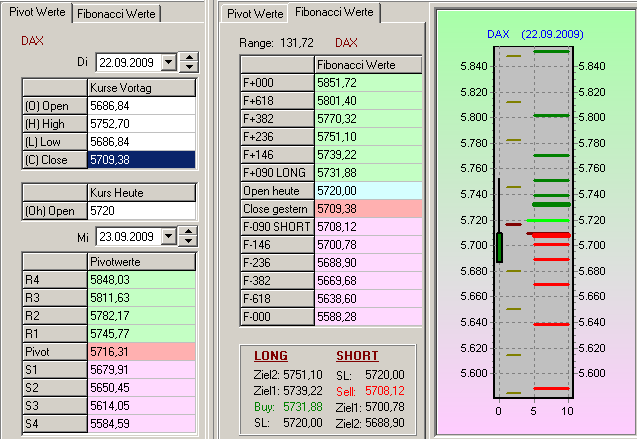Click the red Sell: 5708,12 entry

pos(370,391)
